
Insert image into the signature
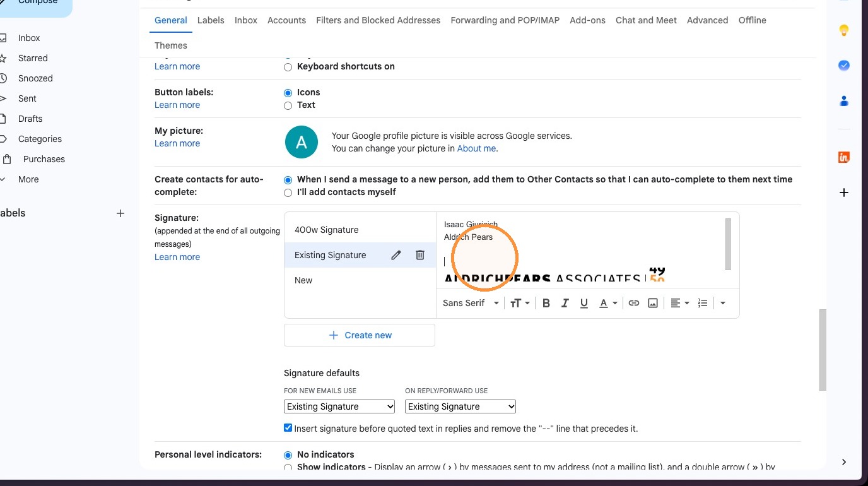coord(653,303)
